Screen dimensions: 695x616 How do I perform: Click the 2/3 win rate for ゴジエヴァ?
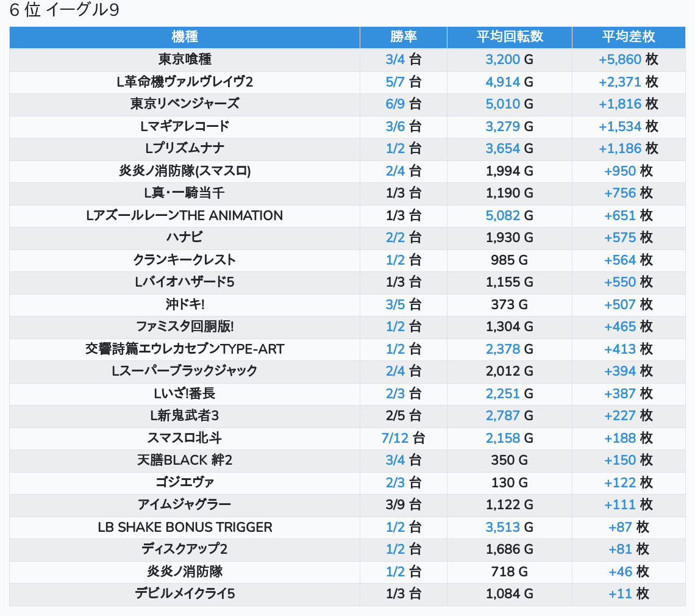pos(395,482)
